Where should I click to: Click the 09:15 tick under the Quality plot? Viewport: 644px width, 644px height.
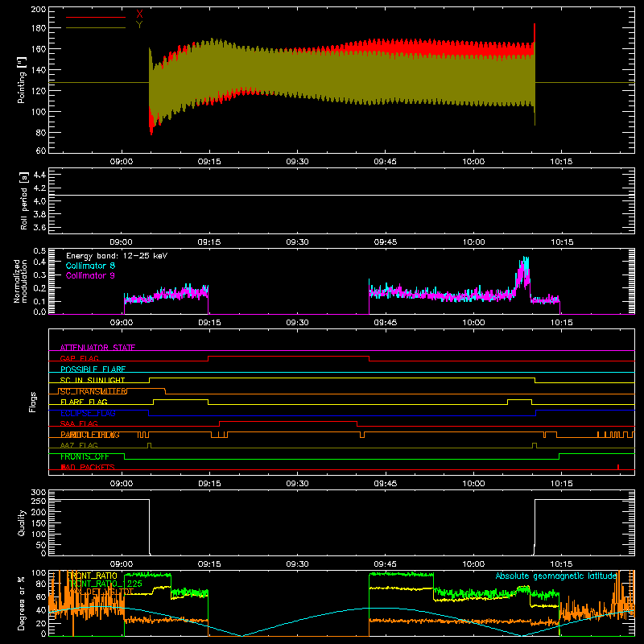[209, 564]
